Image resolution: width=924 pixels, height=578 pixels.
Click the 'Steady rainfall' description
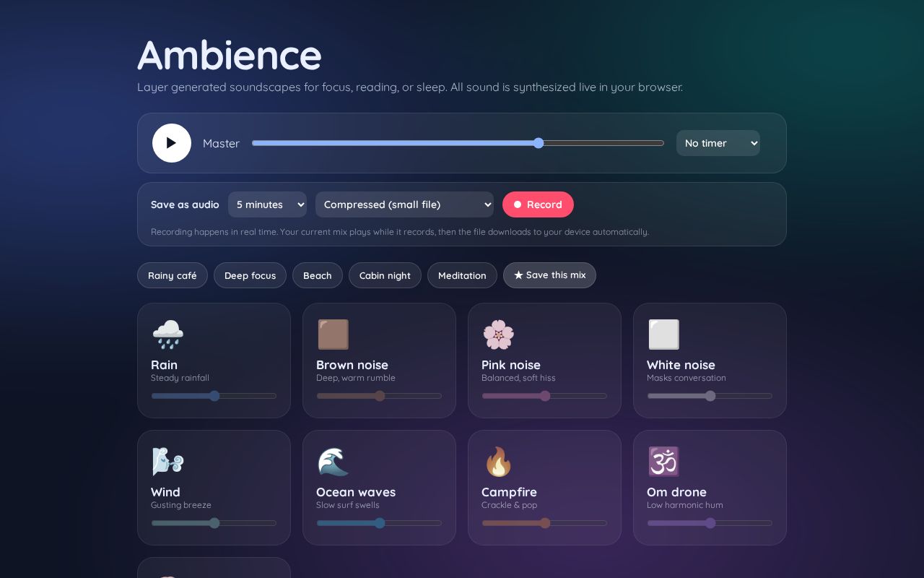click(x=180, y=378)
